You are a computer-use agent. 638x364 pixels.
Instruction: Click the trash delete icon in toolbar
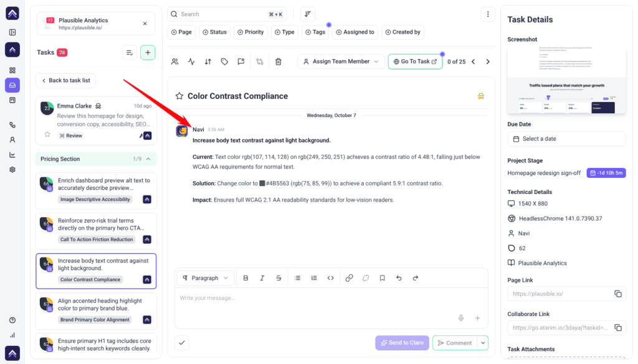coord(279,62)
